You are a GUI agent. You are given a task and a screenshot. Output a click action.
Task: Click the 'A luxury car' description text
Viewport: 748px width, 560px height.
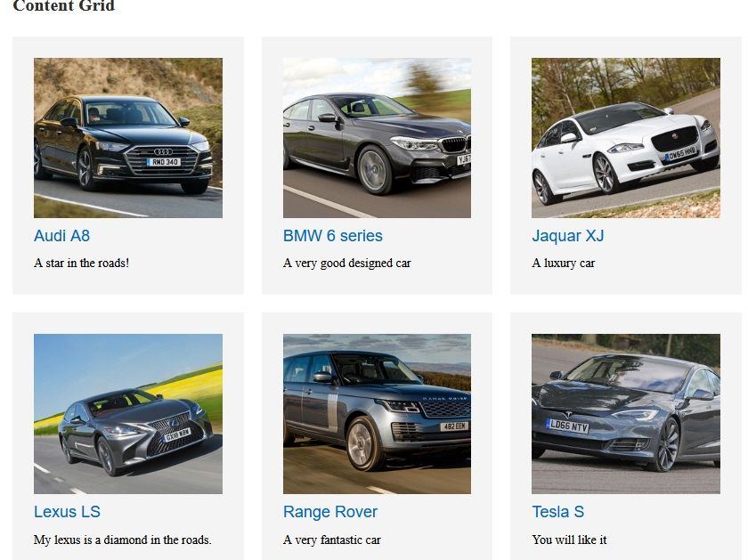(564, 263)
